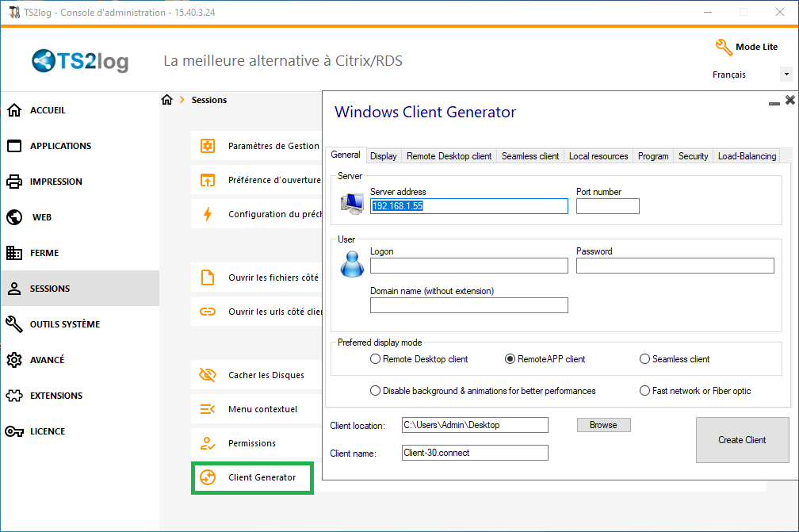The width and height of the screenshot is (799, 532).
Task: Click the Paramètres de Gestion gear icon
Action: (208, 146)
